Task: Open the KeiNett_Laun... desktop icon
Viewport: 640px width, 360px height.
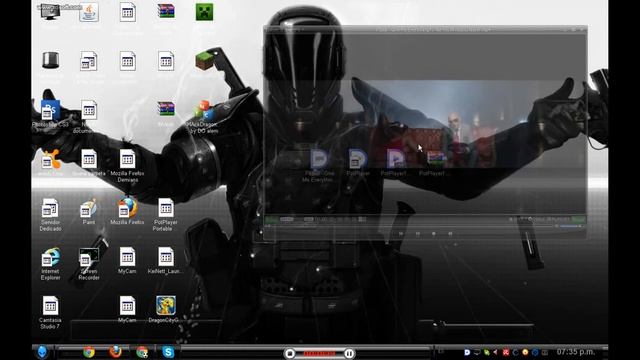Action: [166, 257]
